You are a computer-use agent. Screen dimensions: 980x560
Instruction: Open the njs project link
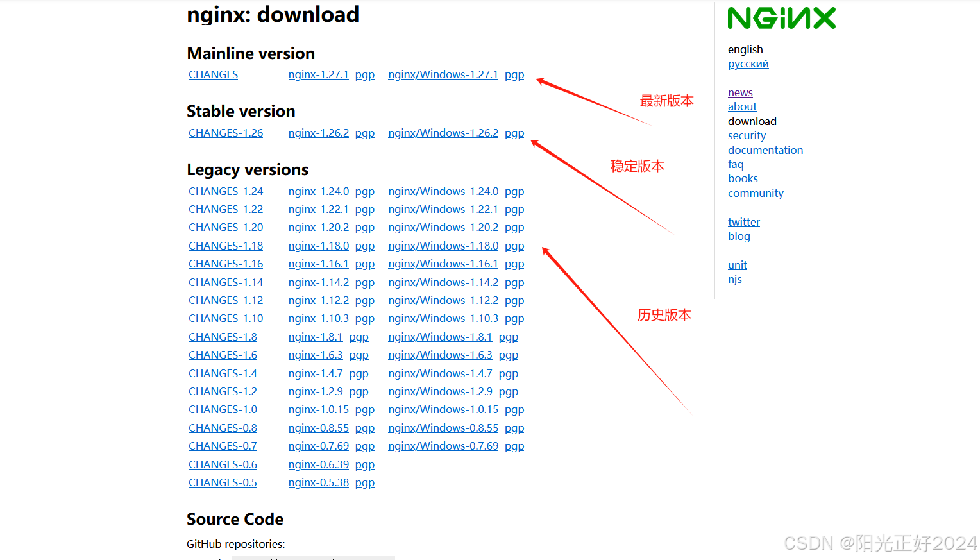735,280
